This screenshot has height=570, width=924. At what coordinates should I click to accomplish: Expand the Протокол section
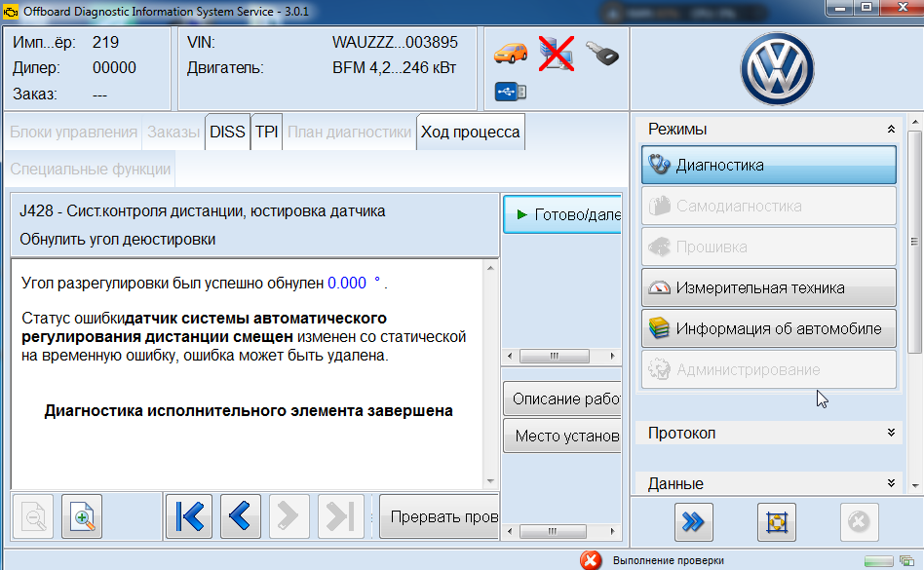pos(890,433)
